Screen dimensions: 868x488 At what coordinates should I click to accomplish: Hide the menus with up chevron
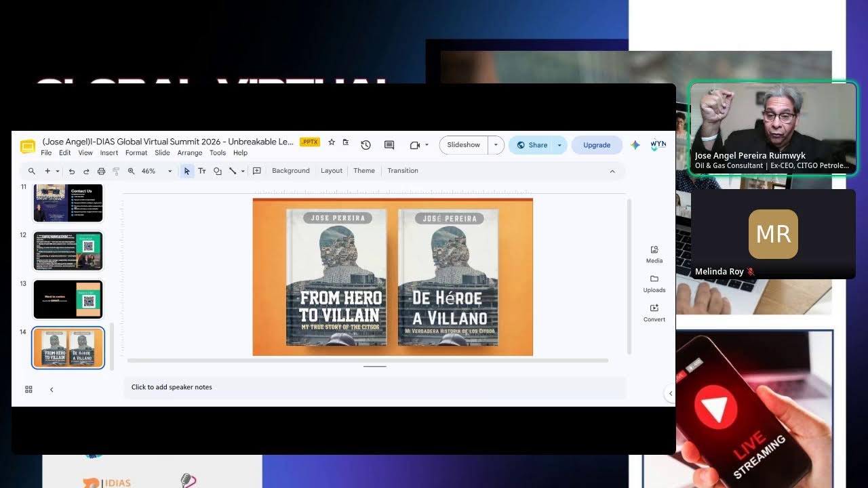[612, 171]
